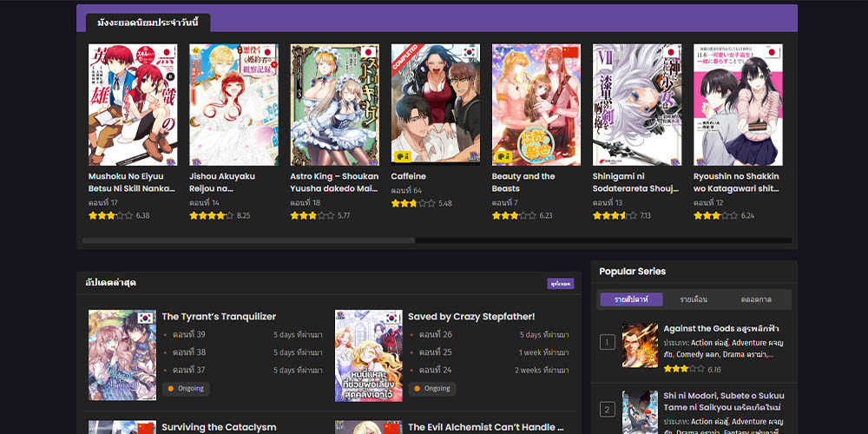This screenshot has width=868, height=434.
Task: Click Ongoing badge under The Tyrant's Tranquilizer
Action: [186, 389]
